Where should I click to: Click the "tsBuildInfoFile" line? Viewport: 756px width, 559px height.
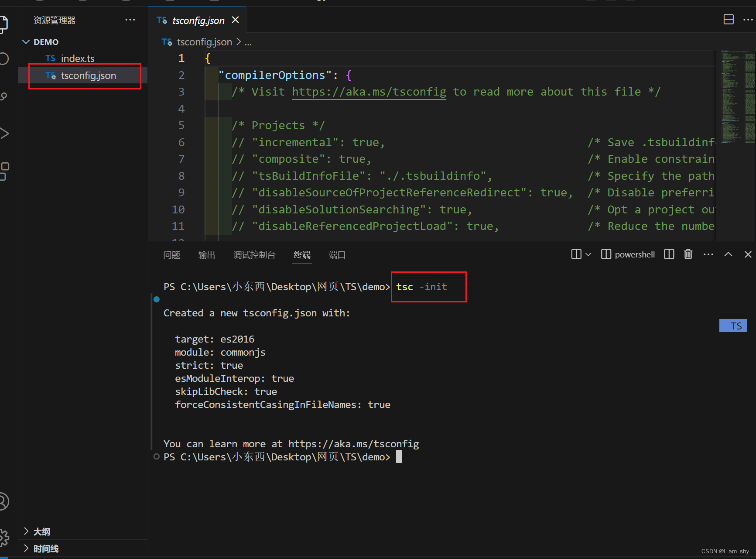tap(362, 176)
